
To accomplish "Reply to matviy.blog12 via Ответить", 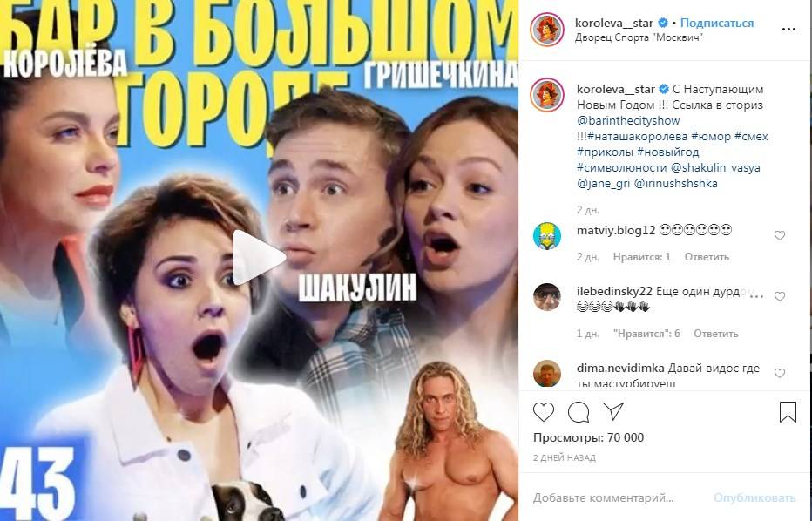I will coord(707,257).
